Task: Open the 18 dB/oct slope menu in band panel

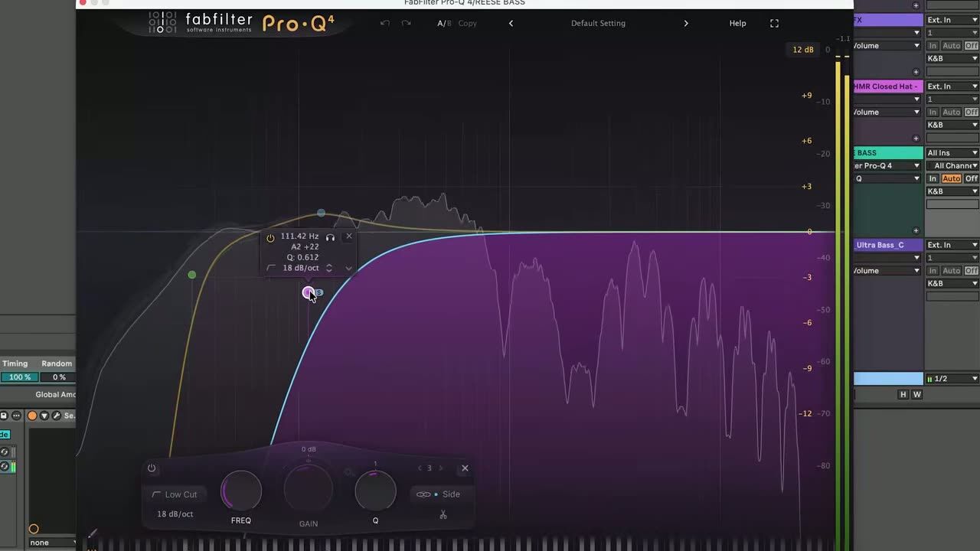Action: point(175,514)
